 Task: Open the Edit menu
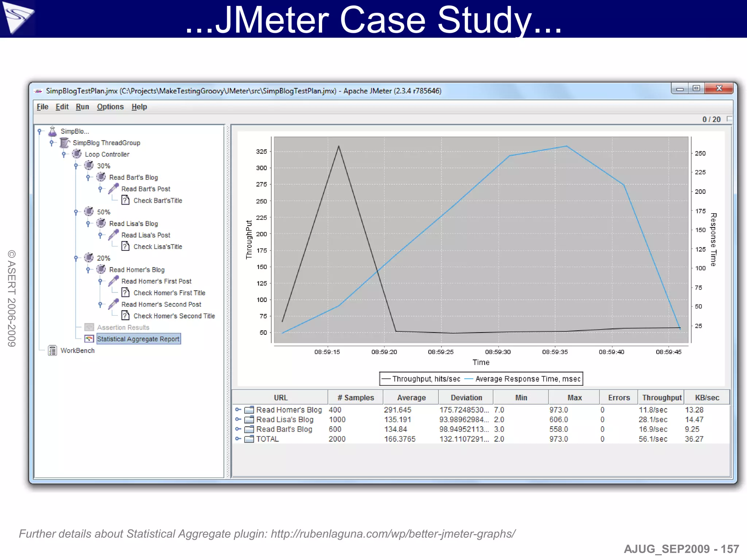tap(62, 107)
